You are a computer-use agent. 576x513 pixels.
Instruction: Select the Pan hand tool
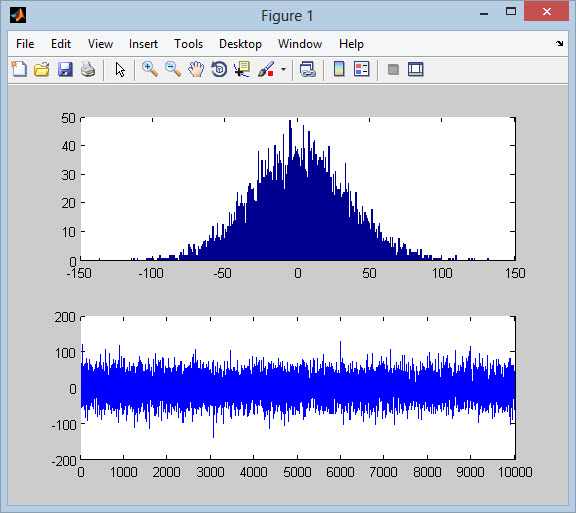(196, 69)
